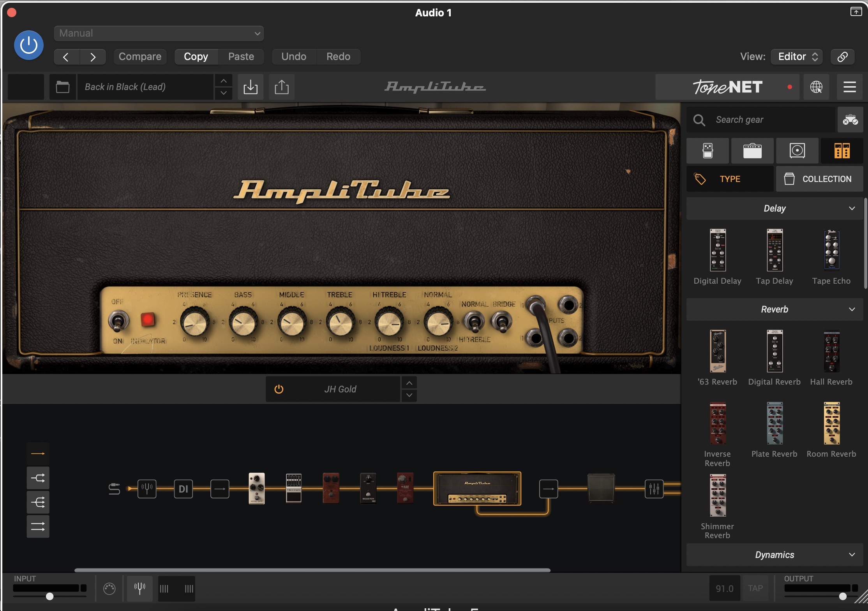Go to previous preset arrow

click(x=67, y=57)
